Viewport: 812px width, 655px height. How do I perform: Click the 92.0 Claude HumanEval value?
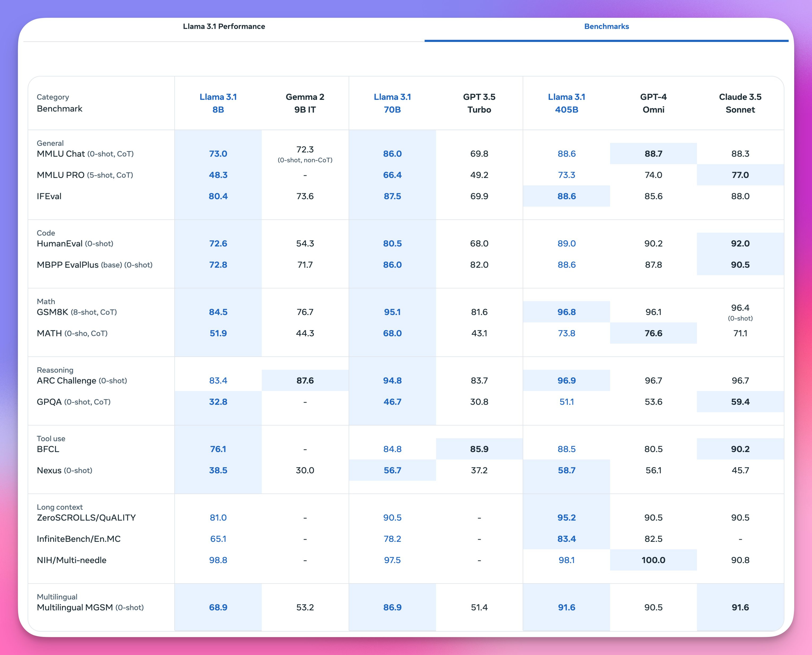tap(740, 243)
